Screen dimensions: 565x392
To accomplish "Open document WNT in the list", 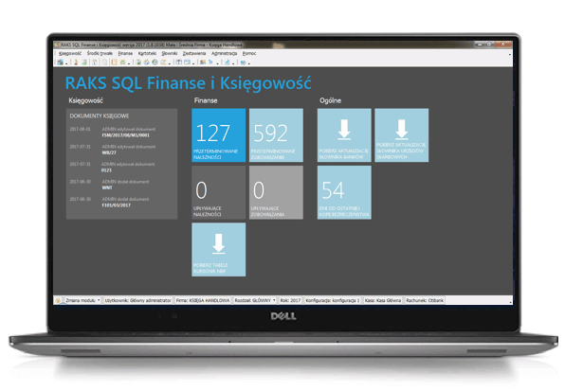I will [x=107, y=187].
